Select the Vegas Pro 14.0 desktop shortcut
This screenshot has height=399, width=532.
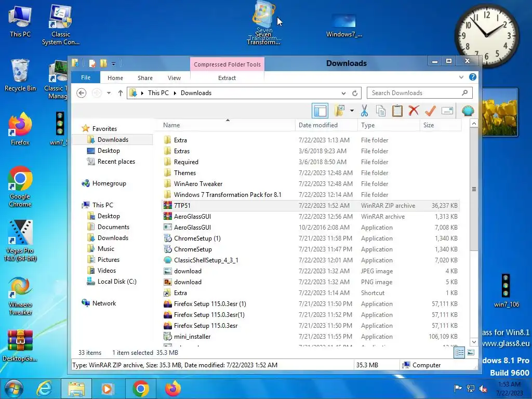pos(20,241)
